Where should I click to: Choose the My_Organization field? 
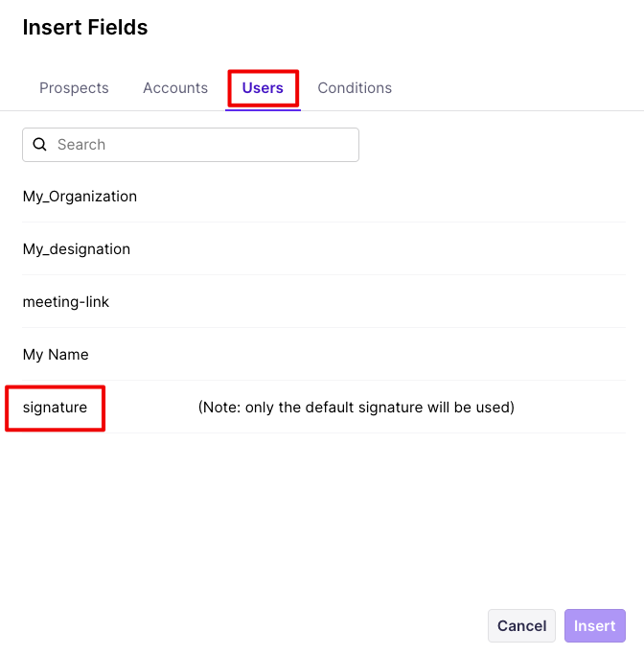(80, 197)
